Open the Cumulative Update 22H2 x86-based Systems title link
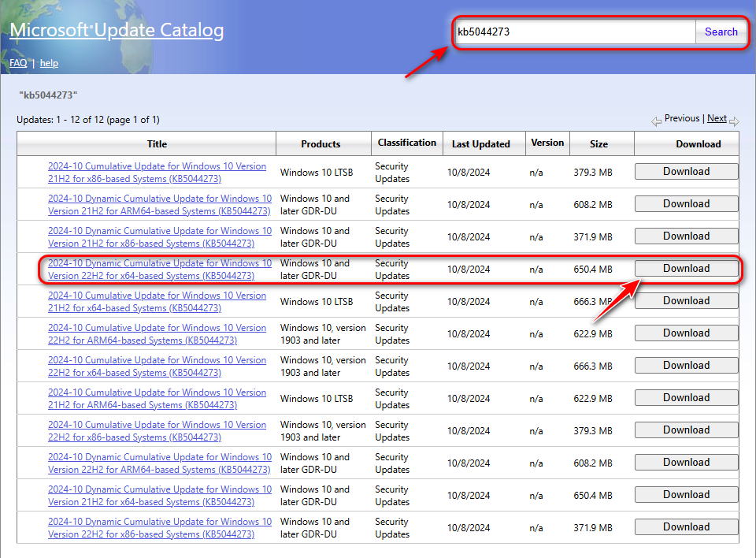Screen dimensions: 756x558 pos(157,431)
